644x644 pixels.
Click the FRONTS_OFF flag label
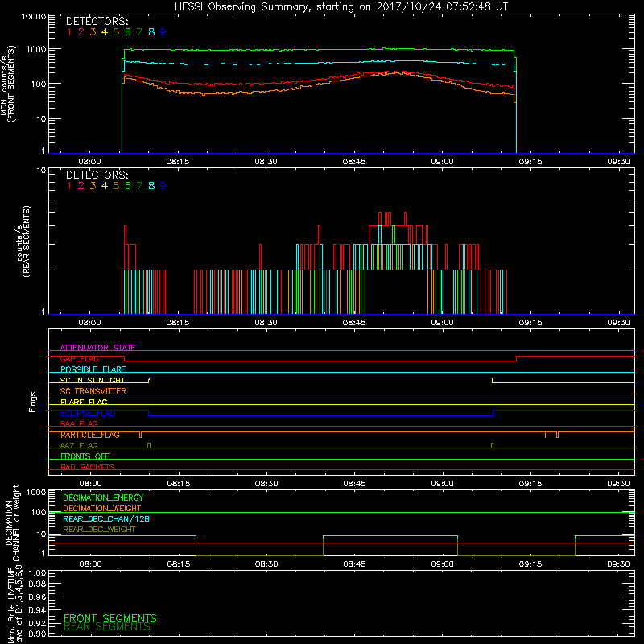click(85, 456)
